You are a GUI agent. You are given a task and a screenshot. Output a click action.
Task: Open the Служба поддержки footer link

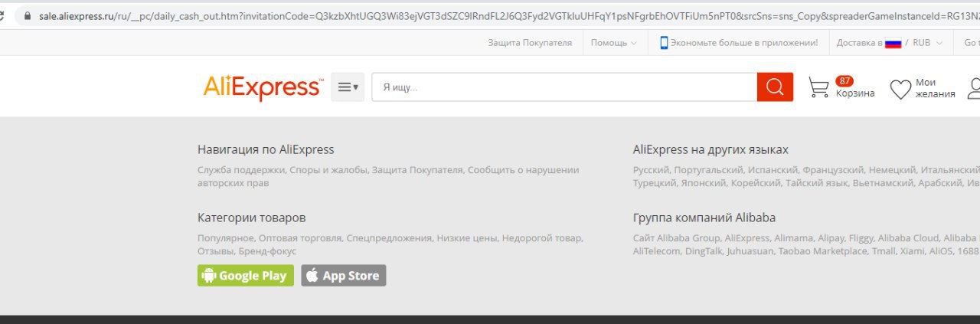tap(240, 170)
